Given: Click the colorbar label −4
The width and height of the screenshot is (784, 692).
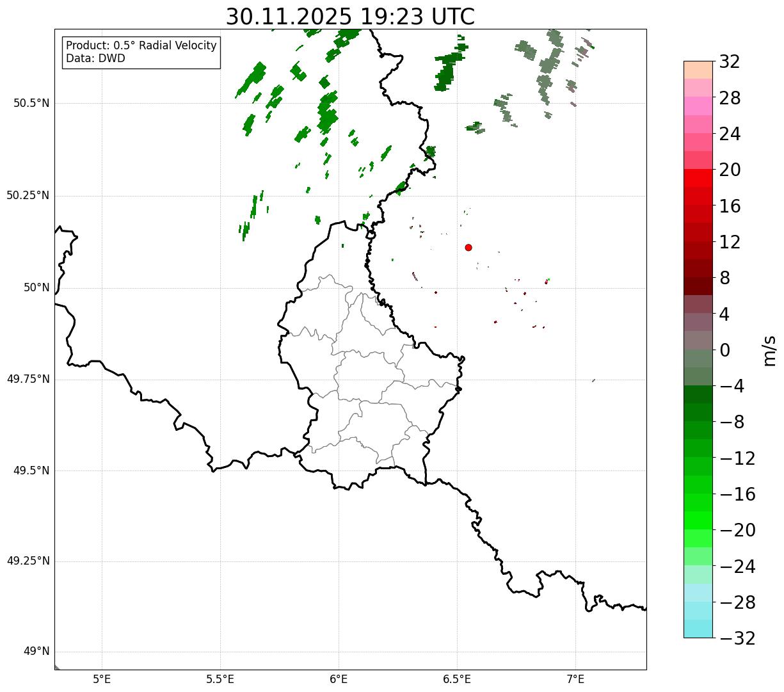Looking at the screenshot, I should click(x=732, y=386).
